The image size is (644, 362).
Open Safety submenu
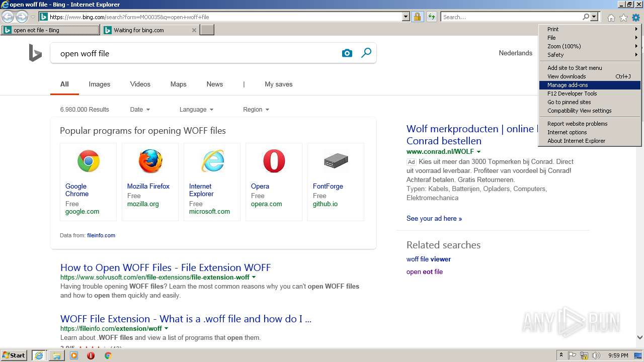tap(589, 55)
